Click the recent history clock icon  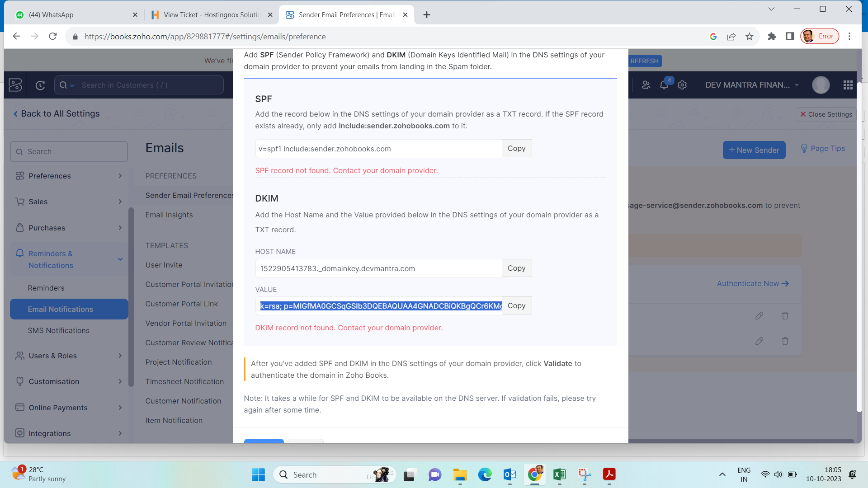click(x=40, y=85)
